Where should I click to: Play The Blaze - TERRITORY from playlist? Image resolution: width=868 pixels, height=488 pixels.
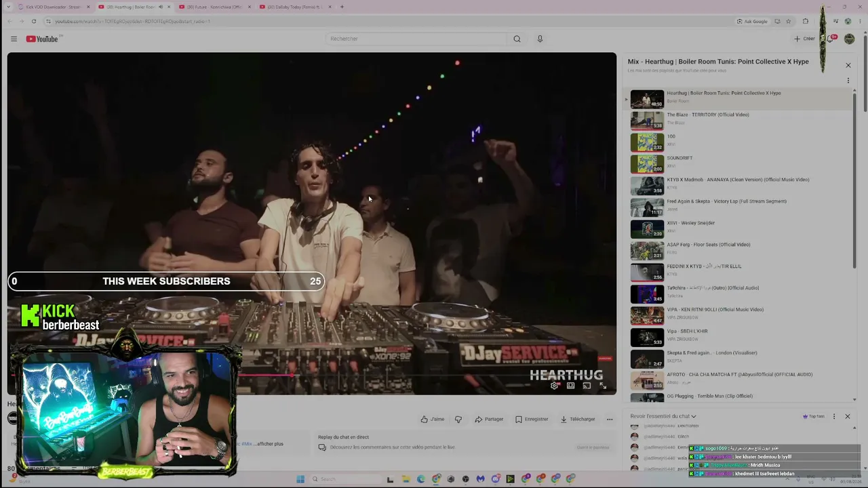738,120
